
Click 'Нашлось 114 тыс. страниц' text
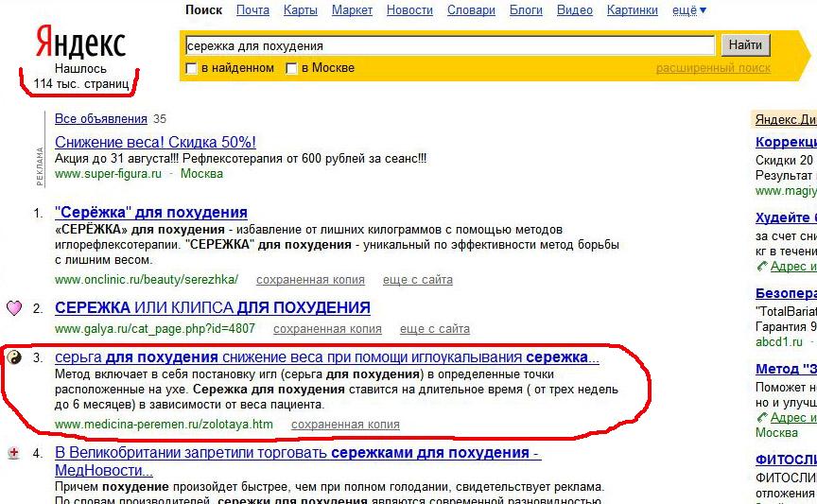80,76
